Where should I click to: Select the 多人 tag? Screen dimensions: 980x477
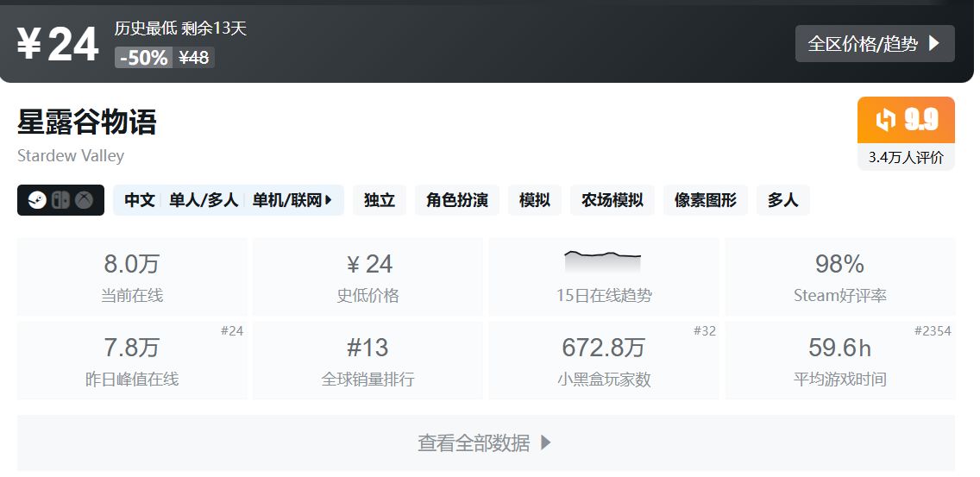[782, 200]
